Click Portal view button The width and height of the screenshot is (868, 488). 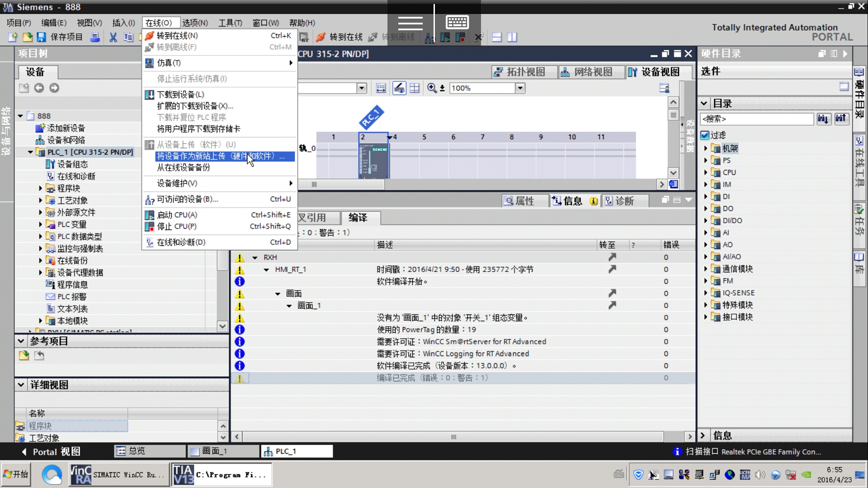click(51, 451)
